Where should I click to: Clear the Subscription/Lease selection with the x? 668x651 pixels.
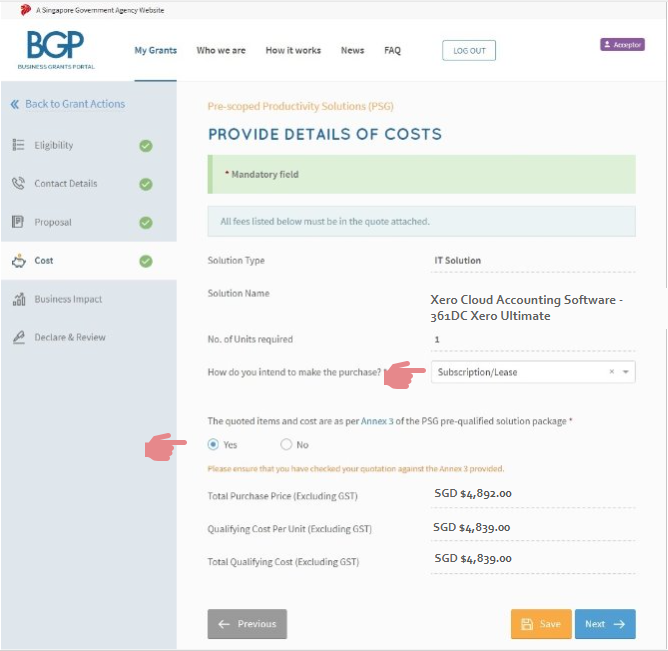pyautogui.click(x=611, y=372)
